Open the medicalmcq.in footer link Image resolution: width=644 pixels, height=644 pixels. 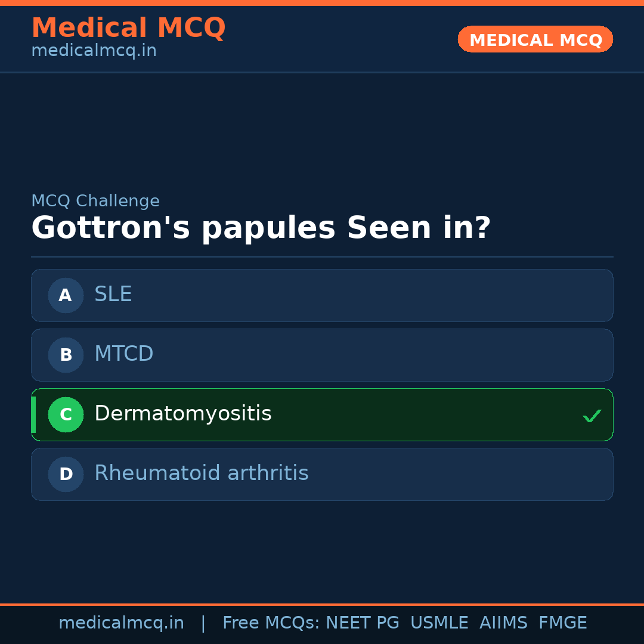(x=121, y=623)
